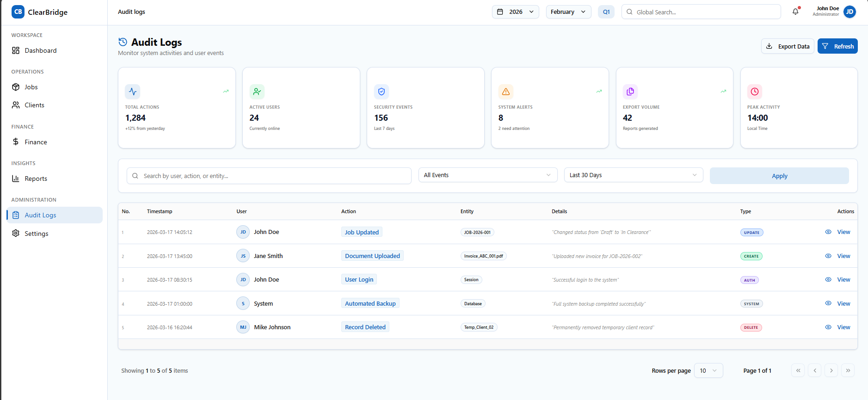The height and width of the screenshot is (400, 868).
Task: Open Dashboard in the sidebar
Action: [55, 50]
